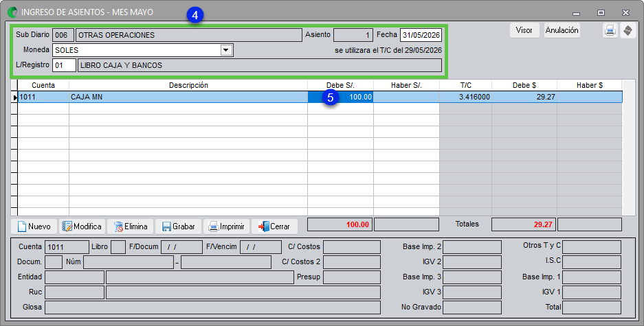Click the T/C value 3.416000

coord(466,97)
